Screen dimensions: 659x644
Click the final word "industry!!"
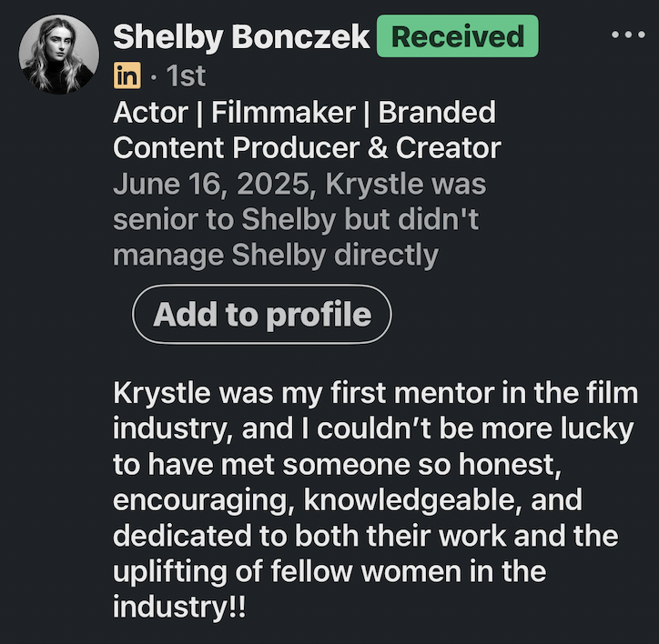coord(179,608)
